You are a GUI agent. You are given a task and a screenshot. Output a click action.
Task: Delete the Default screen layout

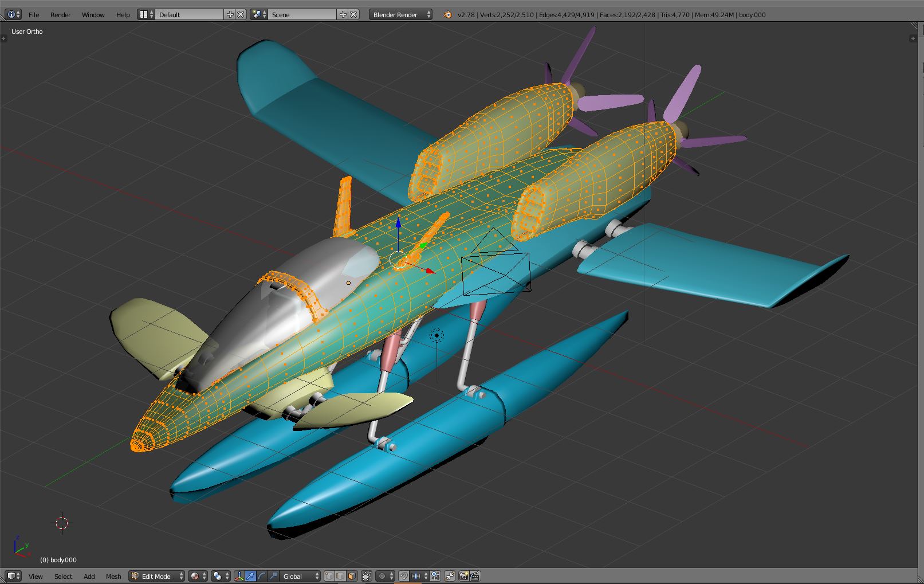(x=241, y=15)
